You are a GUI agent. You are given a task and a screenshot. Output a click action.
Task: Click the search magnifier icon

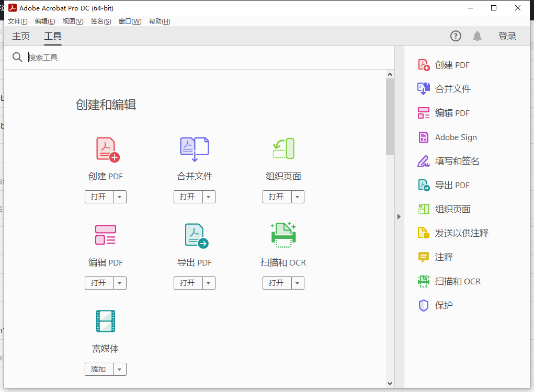(x=17, y=57)
